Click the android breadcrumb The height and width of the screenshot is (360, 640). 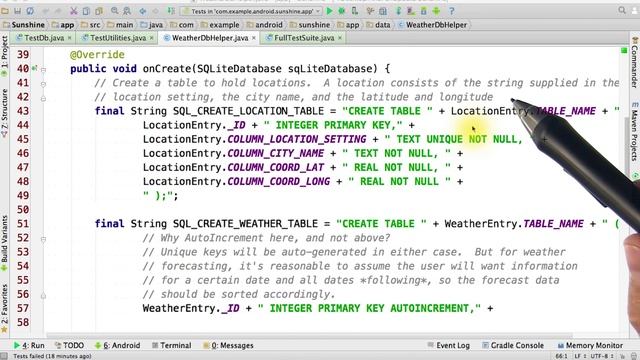(265, 25)
